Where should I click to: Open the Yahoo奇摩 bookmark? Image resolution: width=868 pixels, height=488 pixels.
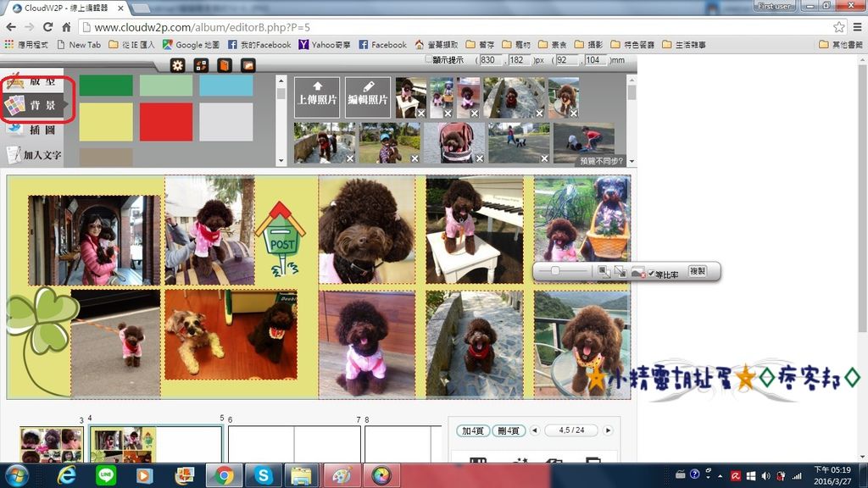pyautogui.click(x=325, y=45)
